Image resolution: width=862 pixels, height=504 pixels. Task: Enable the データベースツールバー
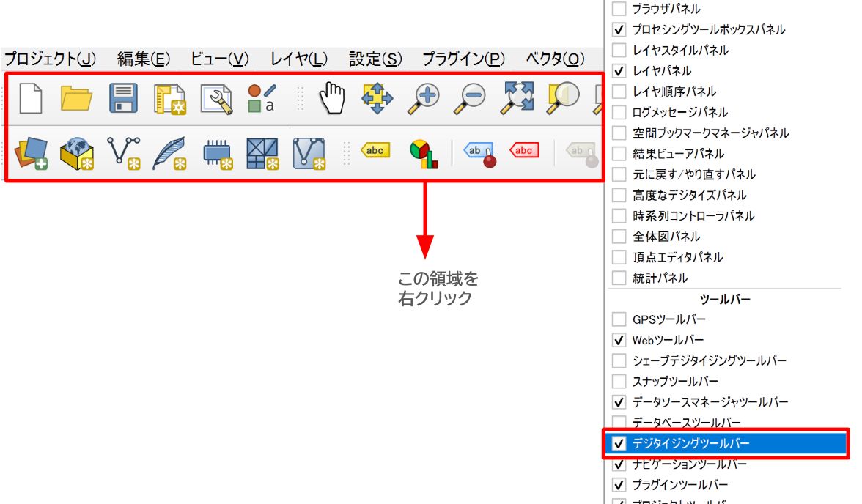point(619,423)
